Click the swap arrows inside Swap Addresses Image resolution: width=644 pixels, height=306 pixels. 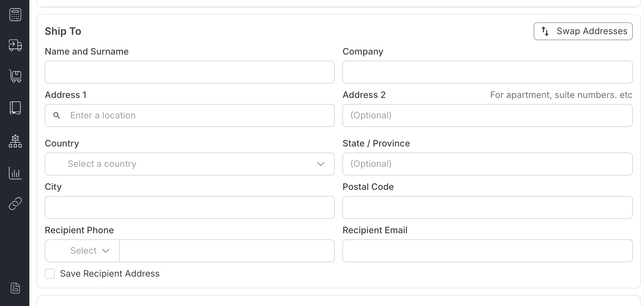(x=545, y=31)
